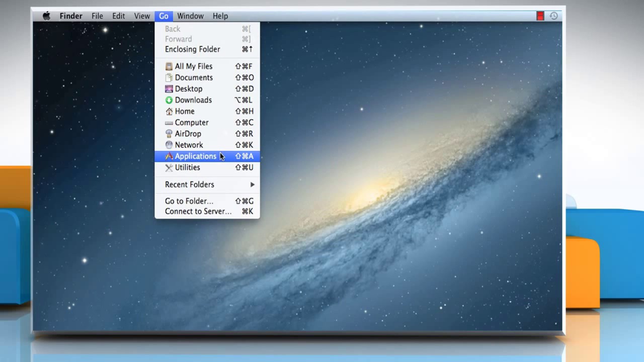Viewport: 644px width, 362px height.
Task: Click the green Downloads arrow icon
Action: pos(169,100)
